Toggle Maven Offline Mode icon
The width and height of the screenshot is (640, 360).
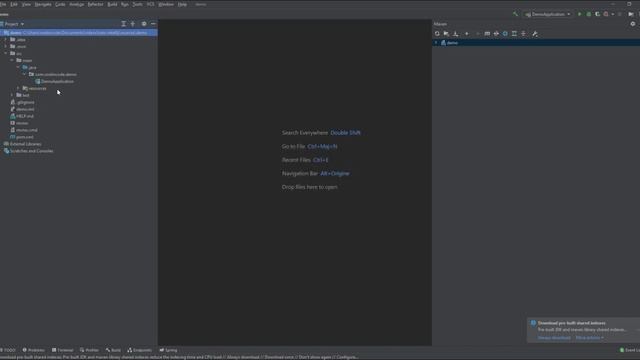click(496, 33)
